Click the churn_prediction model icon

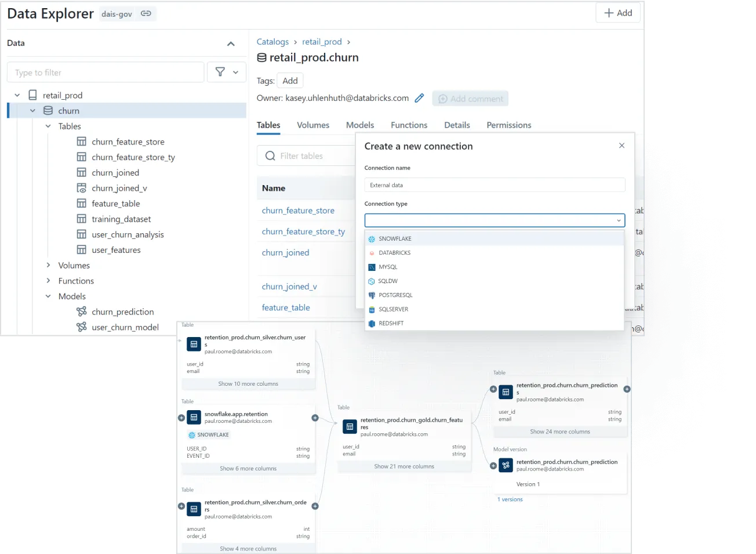pos(82,312)
